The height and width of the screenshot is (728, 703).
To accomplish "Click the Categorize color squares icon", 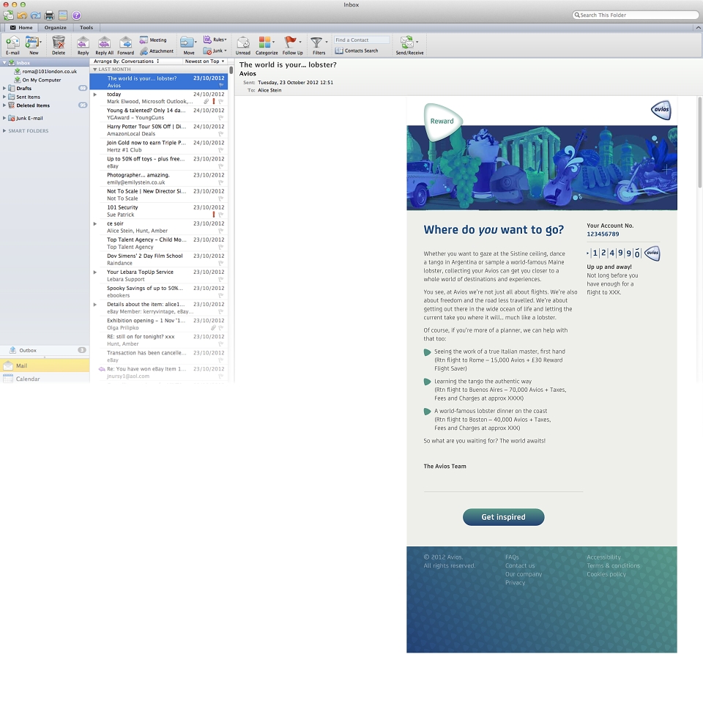I will click(x=264, y=42).
